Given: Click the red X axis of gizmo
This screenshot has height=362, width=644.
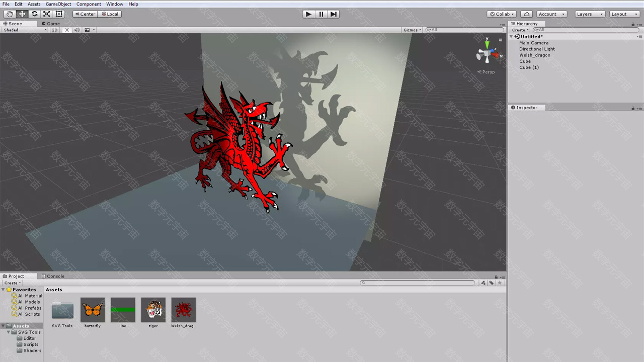Looking at the screenshot, I should click(x=497, y=55).
